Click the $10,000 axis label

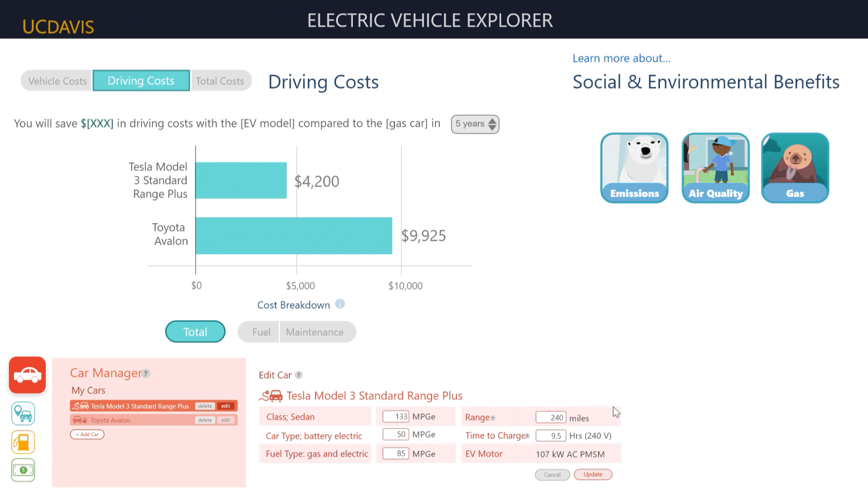406,286
